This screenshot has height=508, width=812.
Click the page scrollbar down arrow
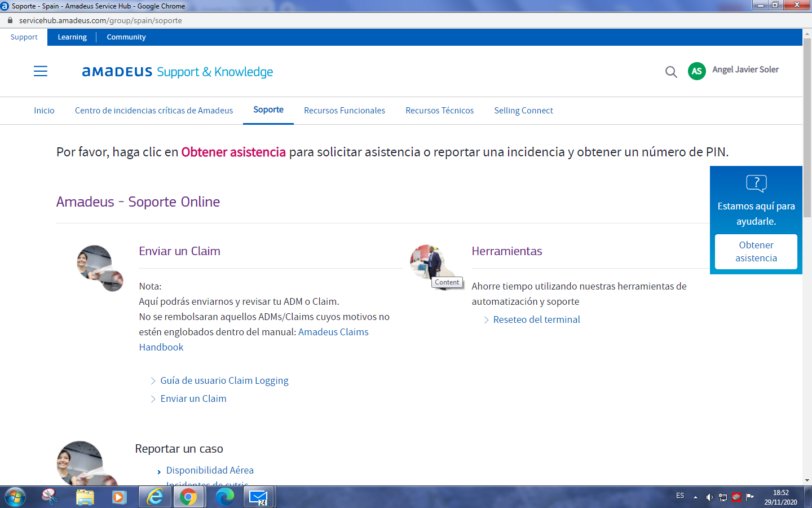[x=807, y=480]
